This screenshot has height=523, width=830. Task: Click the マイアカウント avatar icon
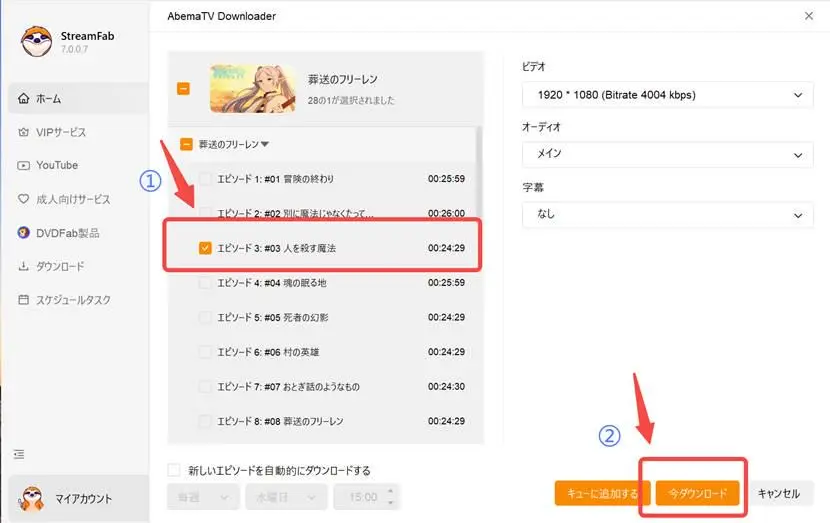[32, 499]
